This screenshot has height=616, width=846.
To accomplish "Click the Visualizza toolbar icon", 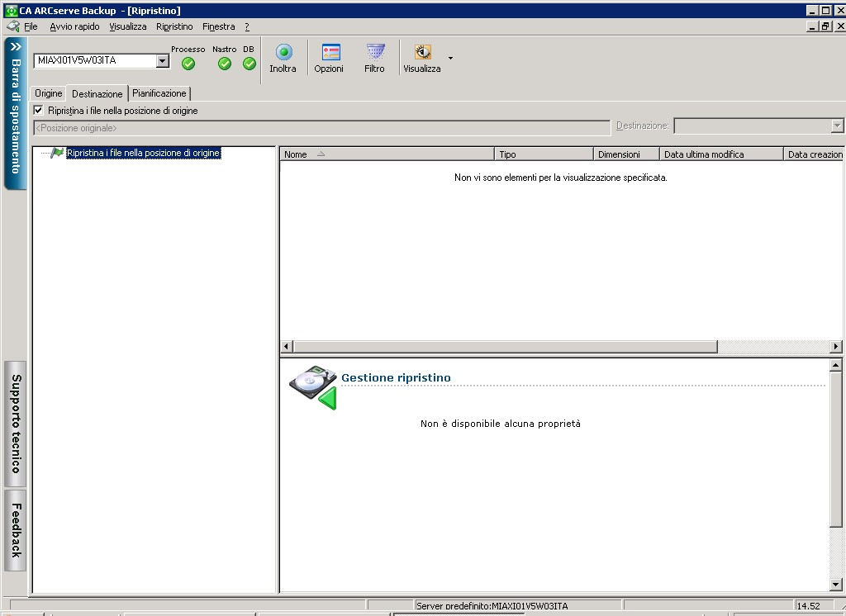I will 422,53.
